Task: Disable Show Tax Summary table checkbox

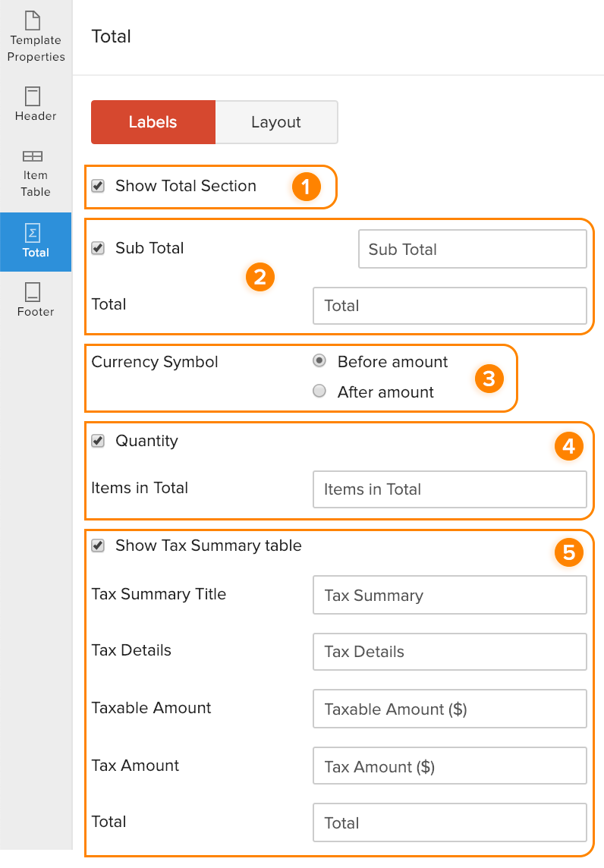Action: coord(98,546)
